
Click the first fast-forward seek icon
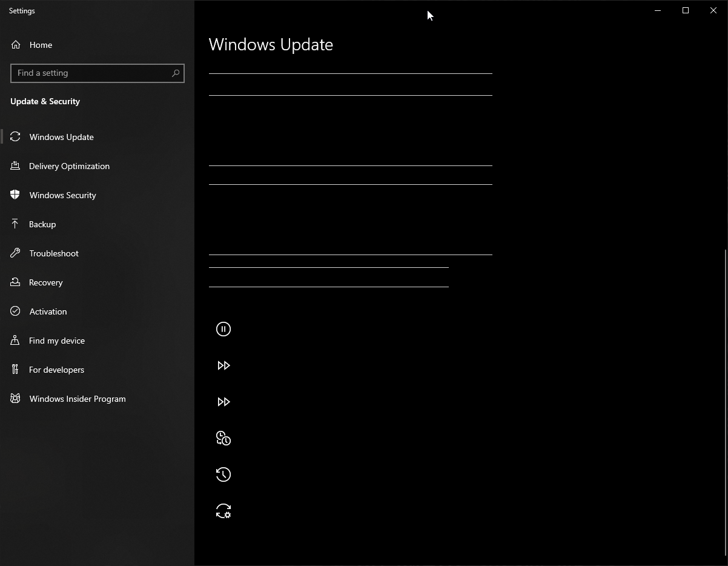[223, 365]
